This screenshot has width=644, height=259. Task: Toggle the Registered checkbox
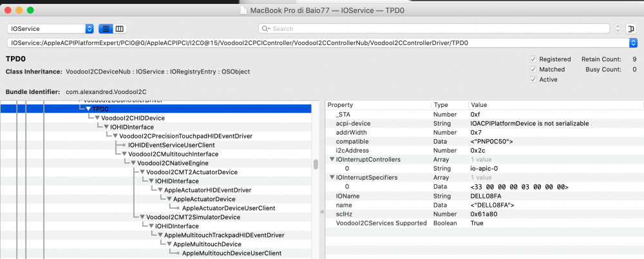(x=533, y=59)
